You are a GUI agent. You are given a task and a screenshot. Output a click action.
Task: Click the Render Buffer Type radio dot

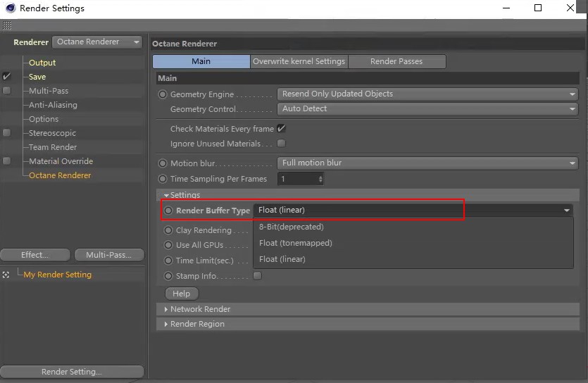tap(168, 211)
